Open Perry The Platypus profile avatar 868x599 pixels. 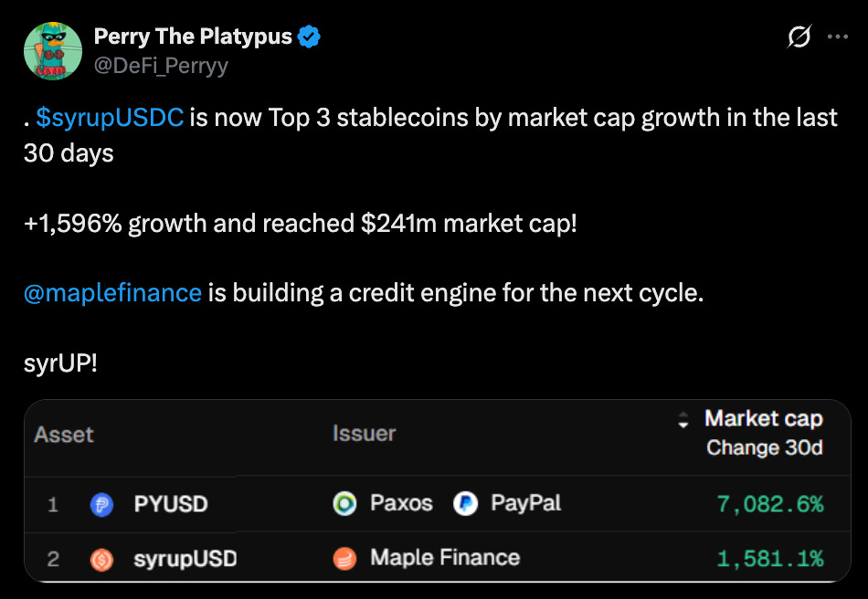[53, 51]
